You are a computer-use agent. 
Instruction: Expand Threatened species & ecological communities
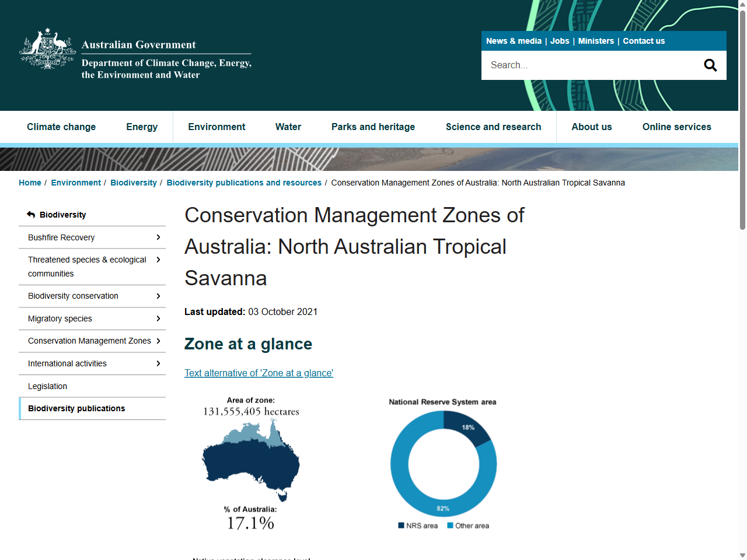coord(158,260)
